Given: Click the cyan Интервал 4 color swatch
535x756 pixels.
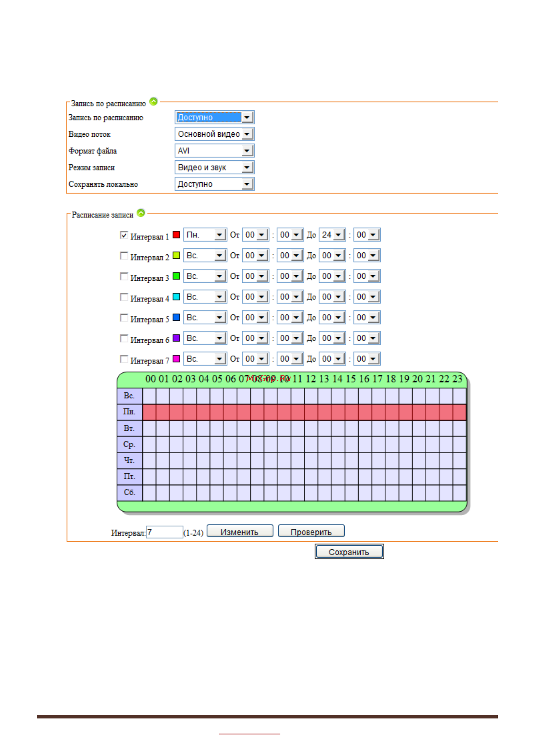Looking at the screenshot, I should pos(177,297).
